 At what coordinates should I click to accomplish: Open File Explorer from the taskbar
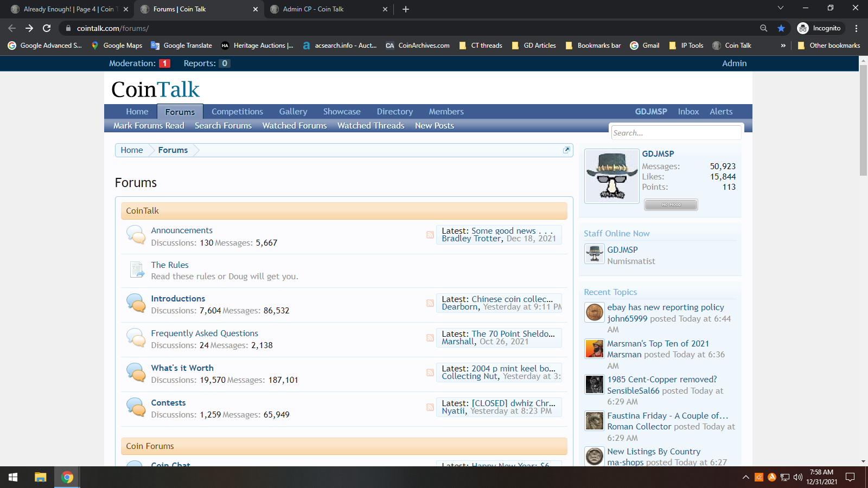coord(41,477)
